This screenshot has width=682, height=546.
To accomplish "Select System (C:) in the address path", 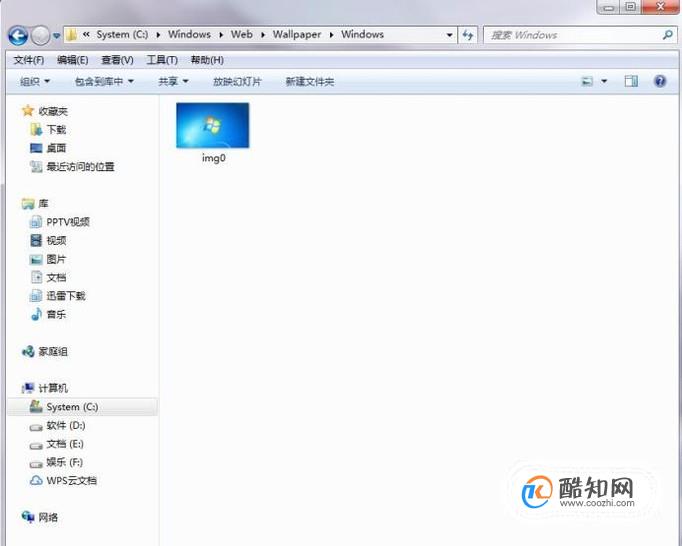I will coord(122,34).
